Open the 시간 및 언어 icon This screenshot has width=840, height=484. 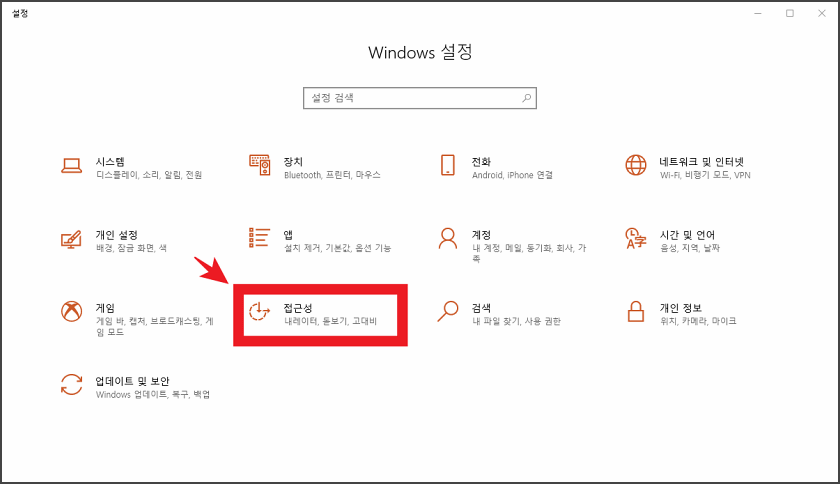coord(636,239)
